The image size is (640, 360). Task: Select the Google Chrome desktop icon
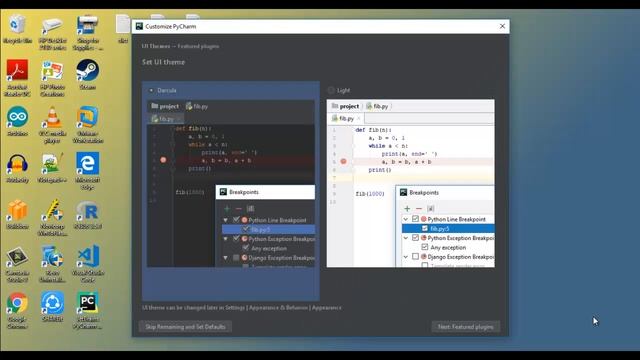coord(17,310)
